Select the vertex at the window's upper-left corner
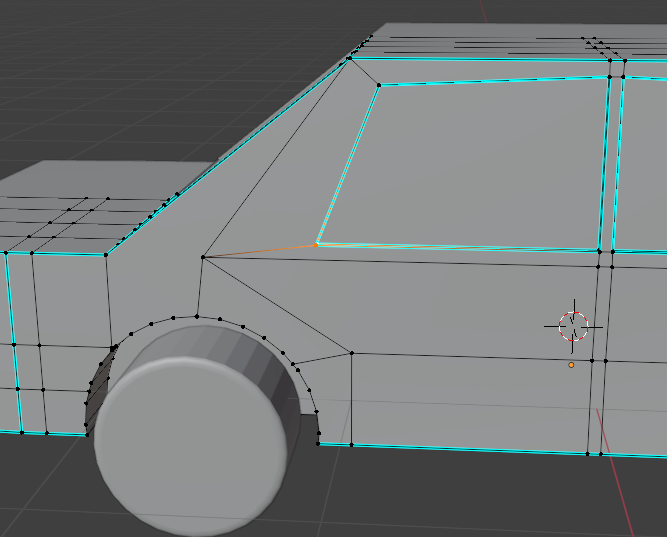 tap(379, 85)
